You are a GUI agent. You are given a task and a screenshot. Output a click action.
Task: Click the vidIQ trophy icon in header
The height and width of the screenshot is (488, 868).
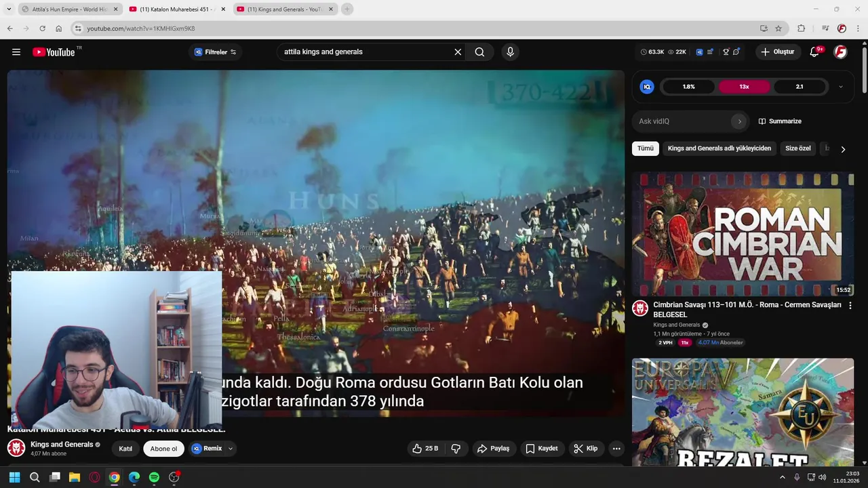pyautogui.click(x=726, y=52)
